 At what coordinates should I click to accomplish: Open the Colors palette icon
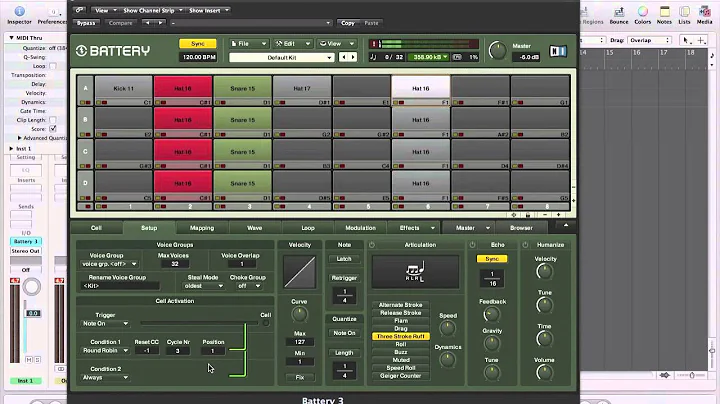(642, 11)
